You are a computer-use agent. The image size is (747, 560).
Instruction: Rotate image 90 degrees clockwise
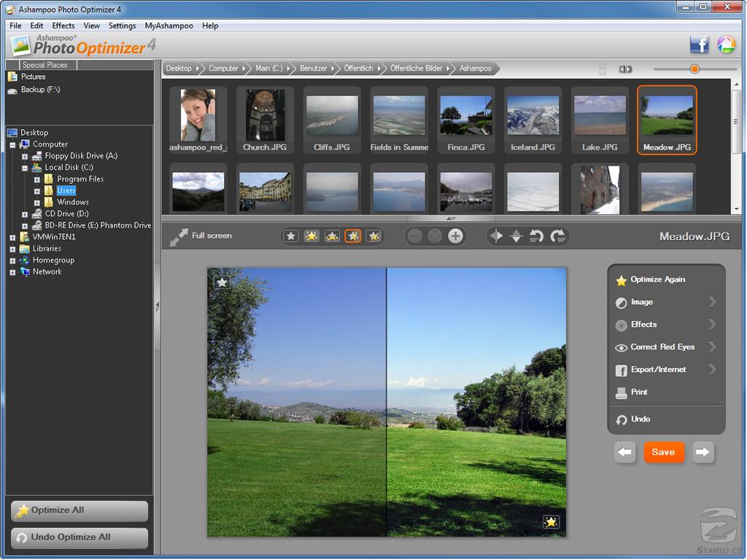tap(558, 236)
